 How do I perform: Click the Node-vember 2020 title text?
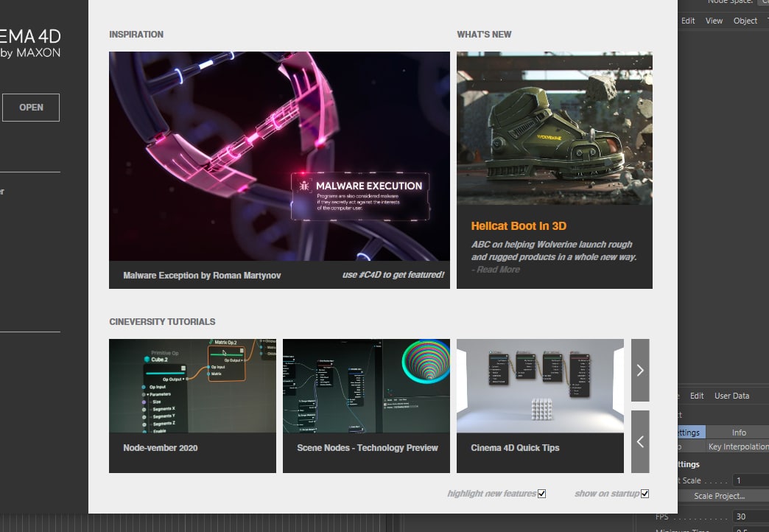[x=161, y=447]
